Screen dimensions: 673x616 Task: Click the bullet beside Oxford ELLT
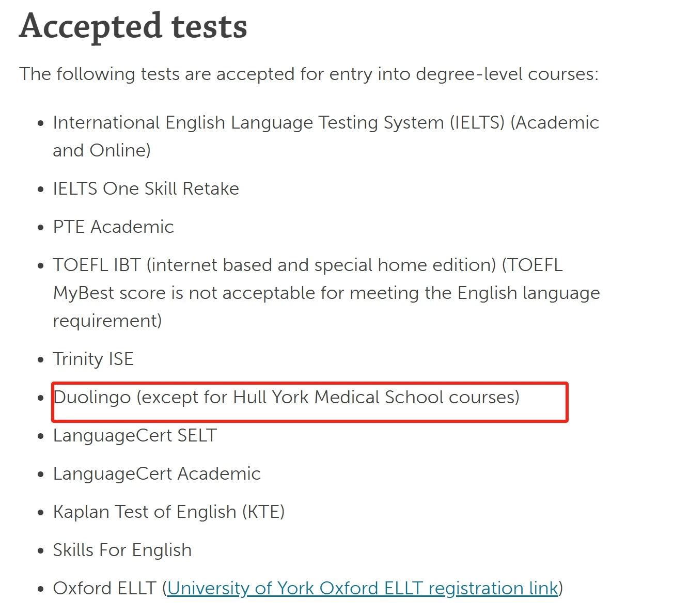click(x=41, y=589)
